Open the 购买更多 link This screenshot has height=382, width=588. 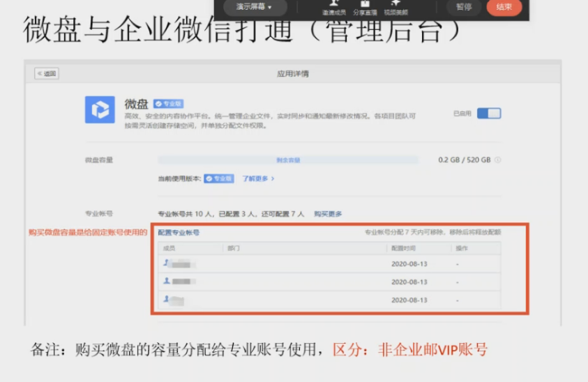[328, 214]
